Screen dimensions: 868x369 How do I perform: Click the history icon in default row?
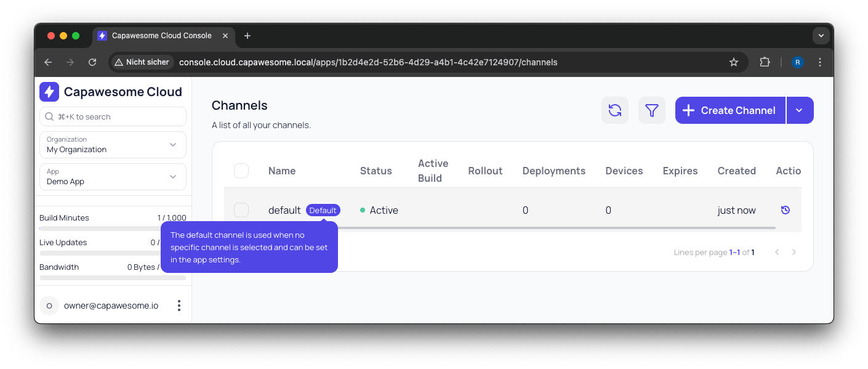785,210
